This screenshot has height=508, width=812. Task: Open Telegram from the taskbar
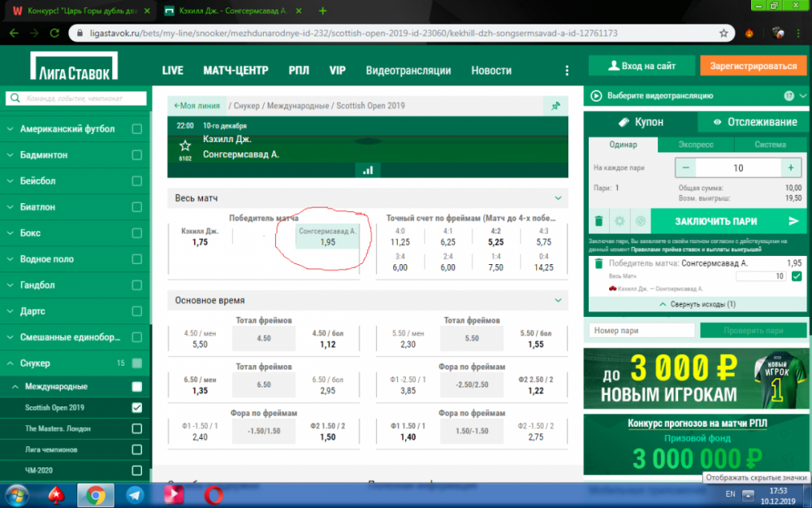(x=135, y=493)
